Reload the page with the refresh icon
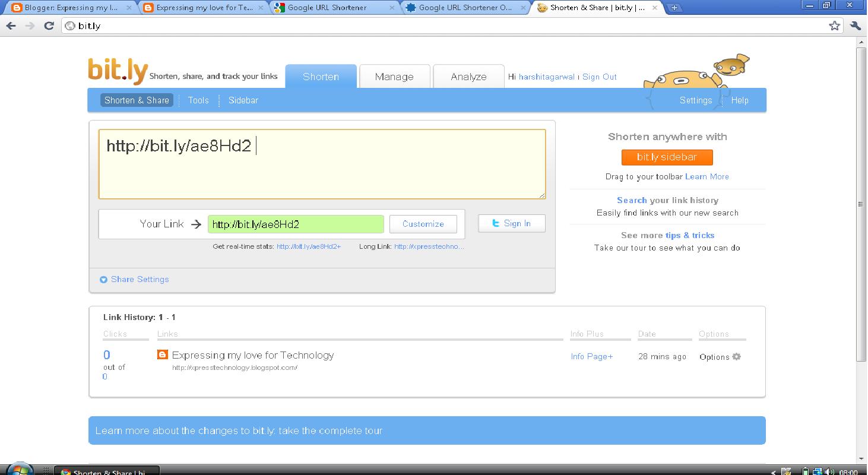 coord(49,26)
